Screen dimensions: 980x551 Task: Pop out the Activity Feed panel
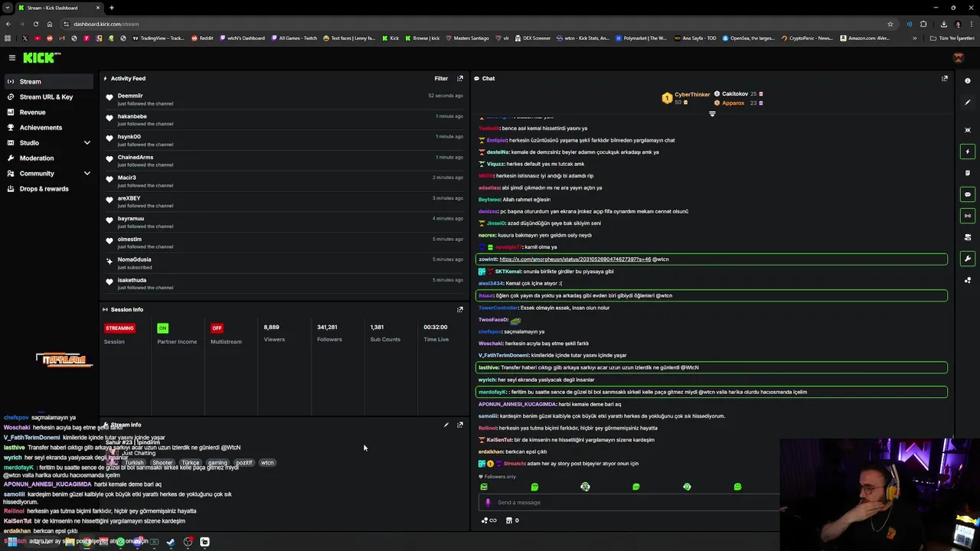(460, 78)
